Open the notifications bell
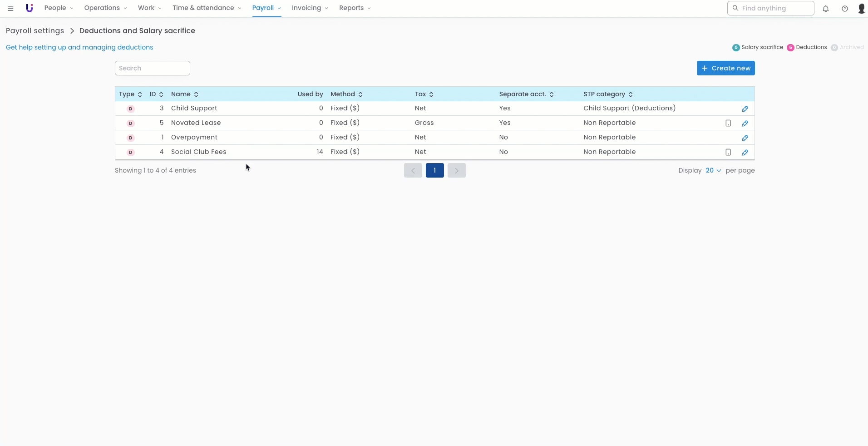The width and height of the screenshot is (868, 446). pos(825,9)
